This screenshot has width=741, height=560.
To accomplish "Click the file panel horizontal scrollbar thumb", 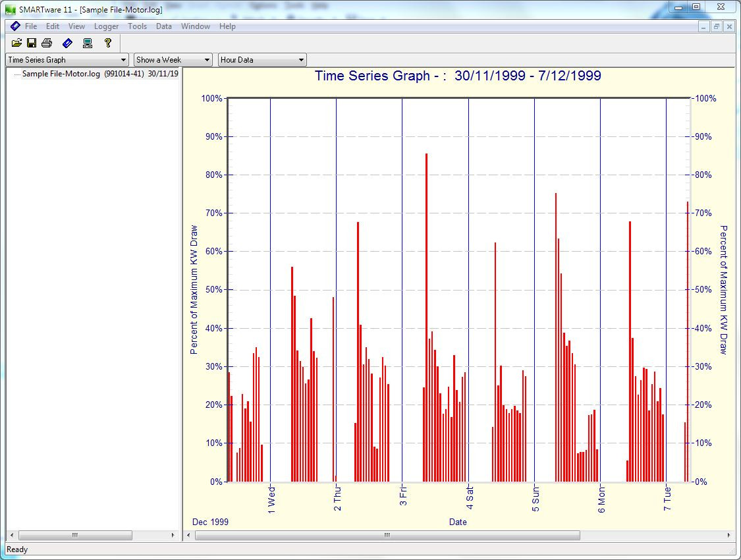I will point(74,536).
